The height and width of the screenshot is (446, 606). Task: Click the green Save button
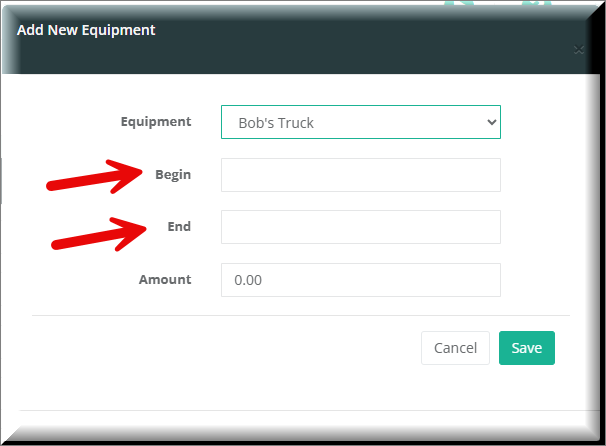(527, 348)
